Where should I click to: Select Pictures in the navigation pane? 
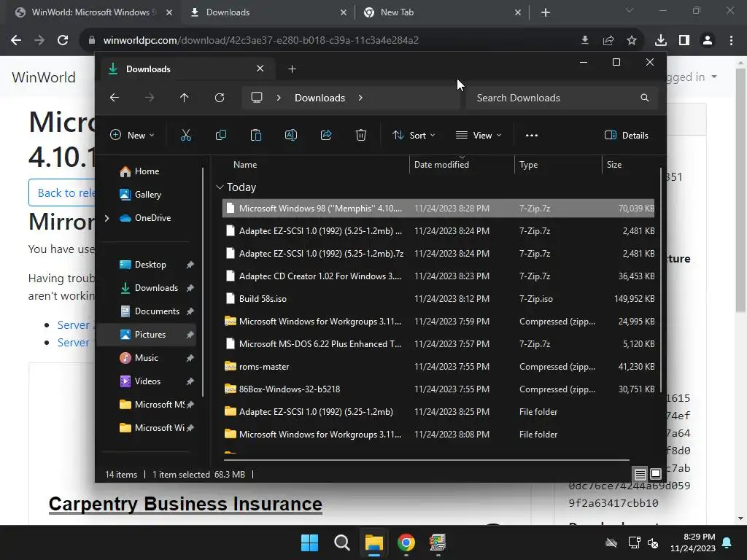coord(147,334)
